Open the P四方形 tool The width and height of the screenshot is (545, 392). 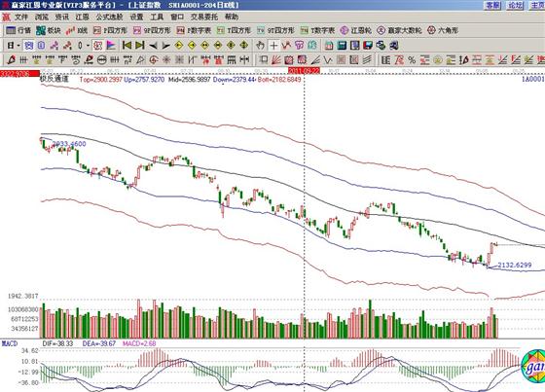click(111, 30)
